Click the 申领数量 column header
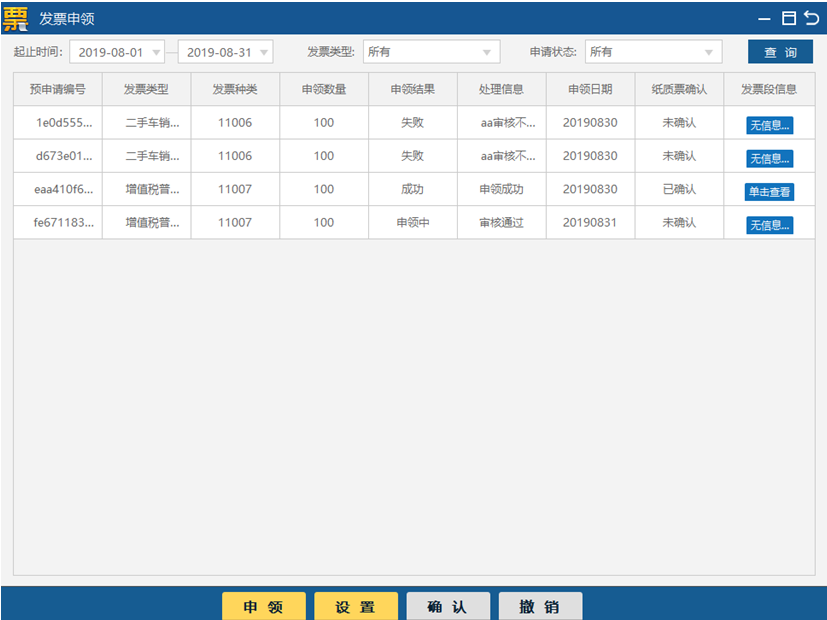The width and height of the screenshot is (827, 620). [x=324, y=89]
